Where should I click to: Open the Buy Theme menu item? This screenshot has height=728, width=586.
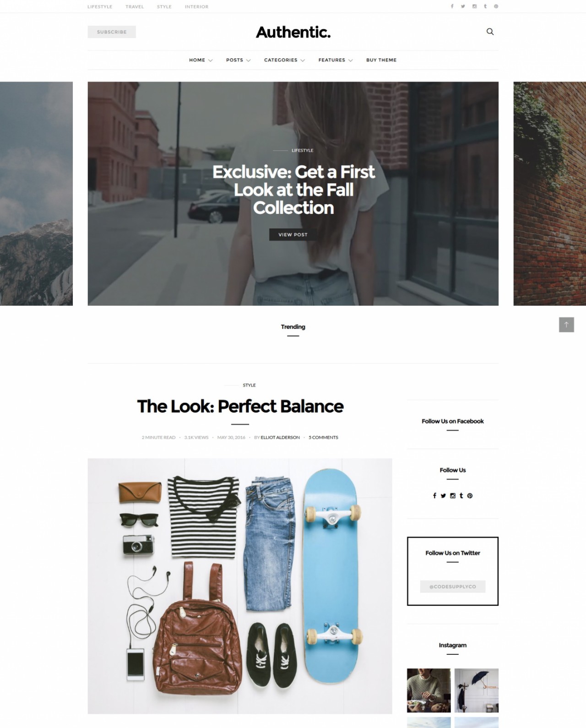(x=381, y=60)
